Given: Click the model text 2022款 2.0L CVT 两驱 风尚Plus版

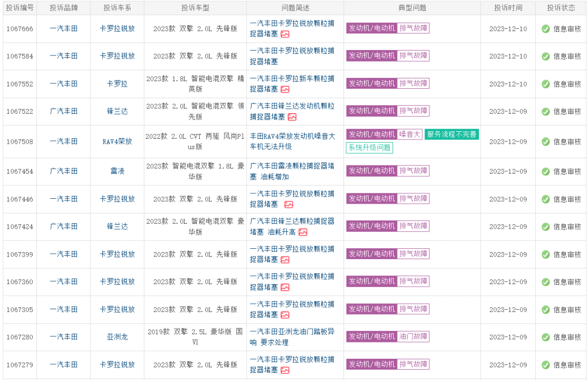Looking at the screenshot, I should click(195, 142).
